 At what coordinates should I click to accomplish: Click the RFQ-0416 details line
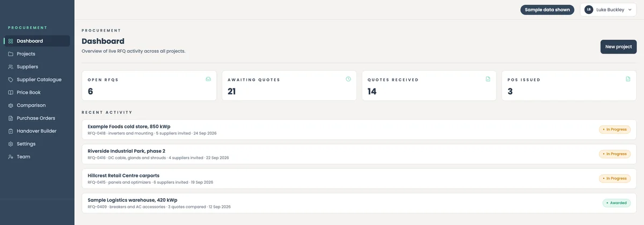[158, 158]
